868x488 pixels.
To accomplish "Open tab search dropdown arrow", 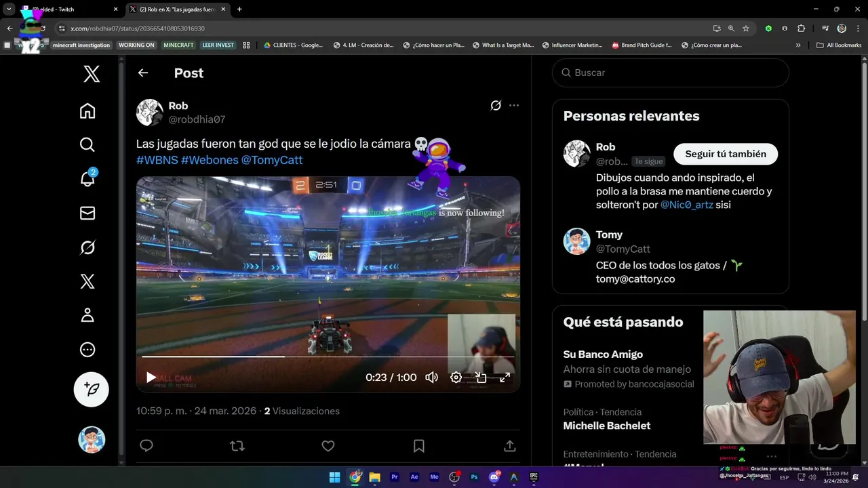I will 9,9.
